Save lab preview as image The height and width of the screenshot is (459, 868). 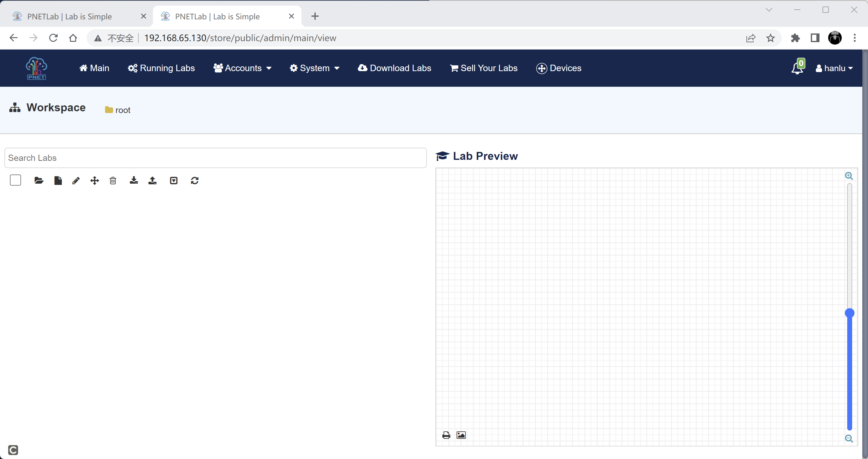pyautogui.click(x=461, y=435)
